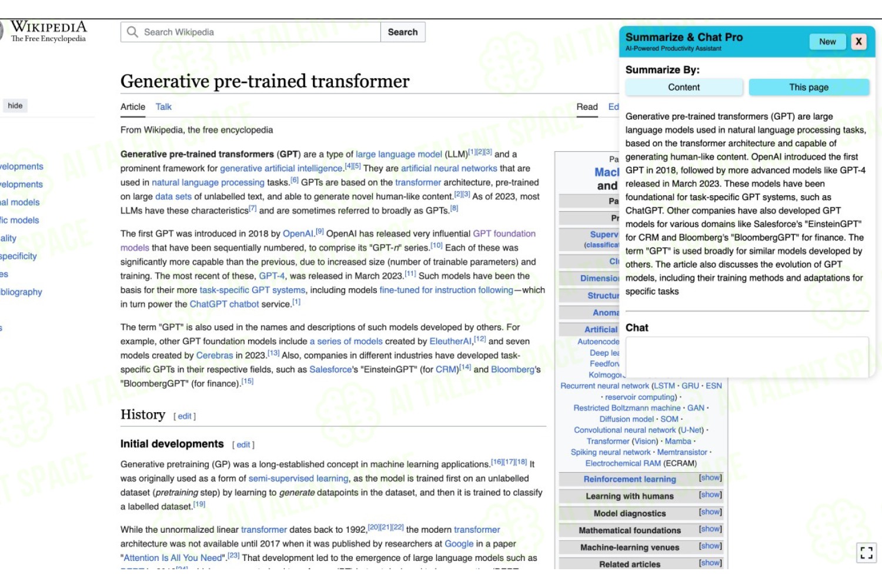
Task: Open the data sets link
Action: tap(173, 196)
